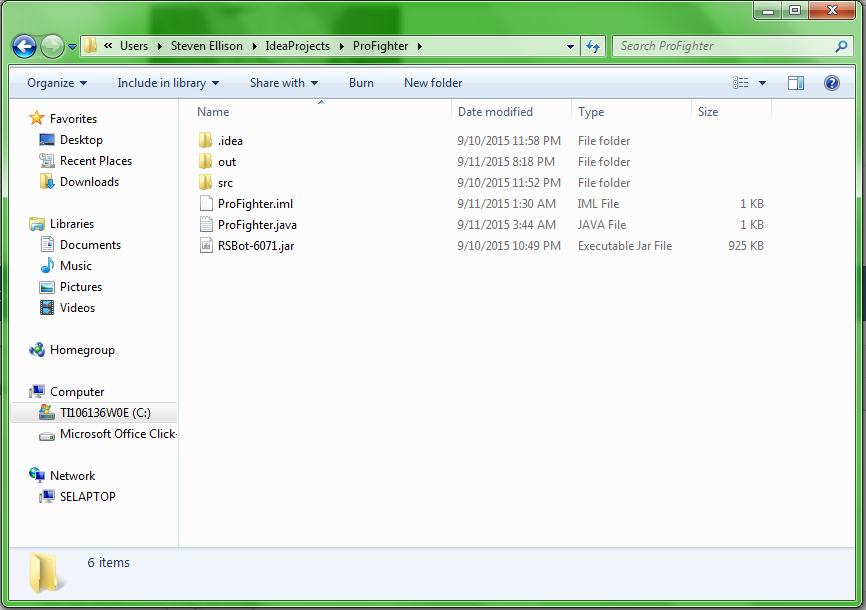Screen dimensions: 866x610
Task: Select the ProFighter.java file icon
Action: 206,224
